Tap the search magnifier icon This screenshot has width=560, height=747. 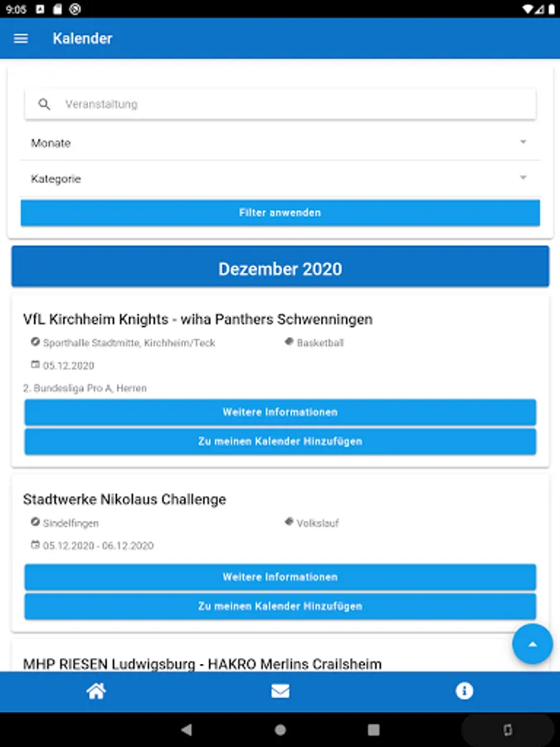pyautogui.click(x=45, y=105)
